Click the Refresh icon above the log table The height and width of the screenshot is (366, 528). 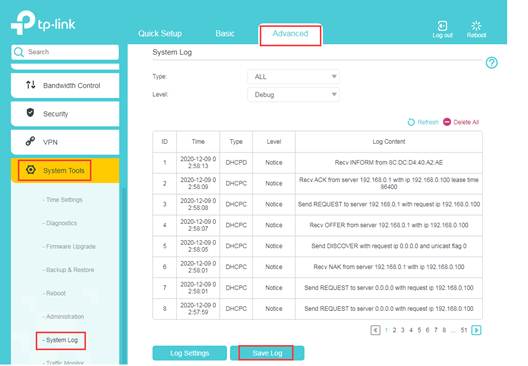(x=411, y=122)
